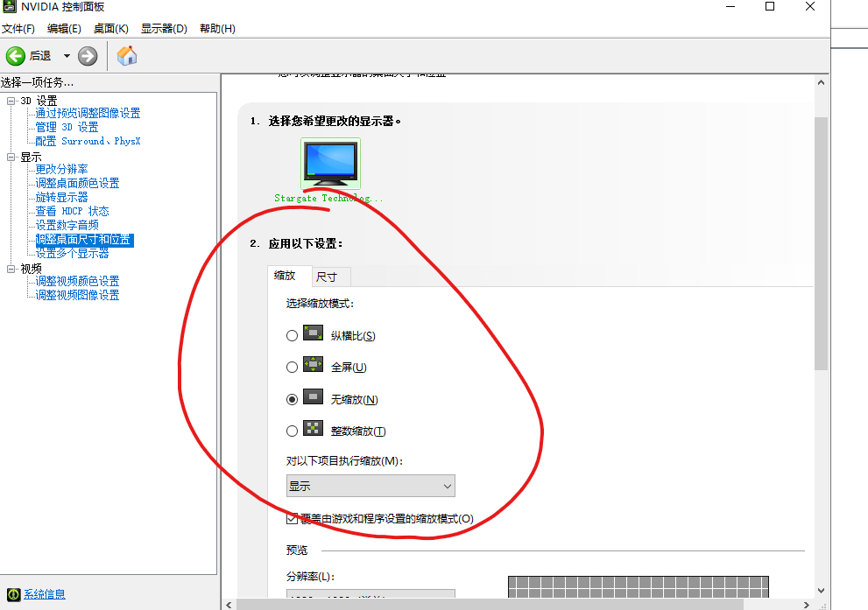The width and height of the screenshot is (868, 610).
Task: Click the NVIDIA icon in the title bar
Action: 9,7
